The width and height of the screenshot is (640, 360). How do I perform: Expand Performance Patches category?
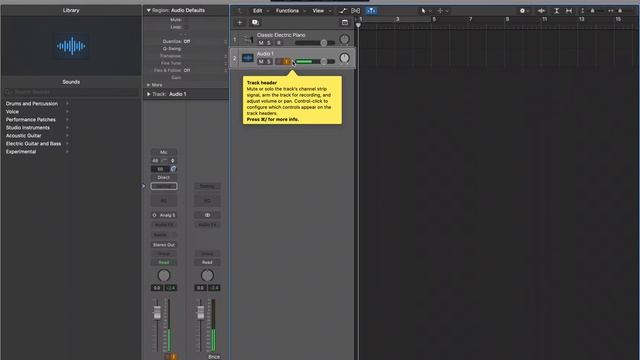(x=67, y=120)
